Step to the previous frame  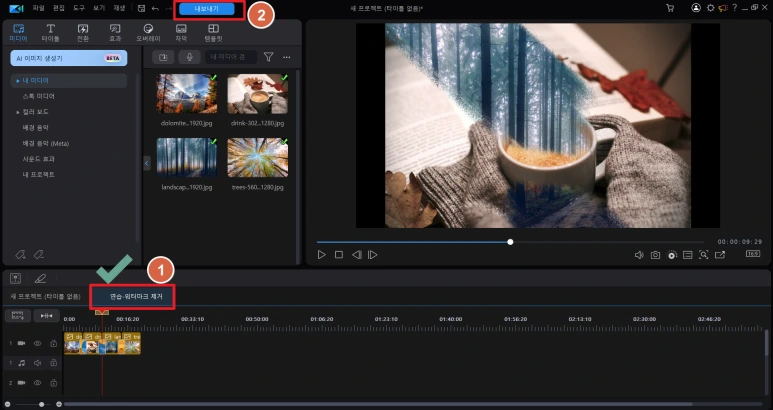click(356, 255)
